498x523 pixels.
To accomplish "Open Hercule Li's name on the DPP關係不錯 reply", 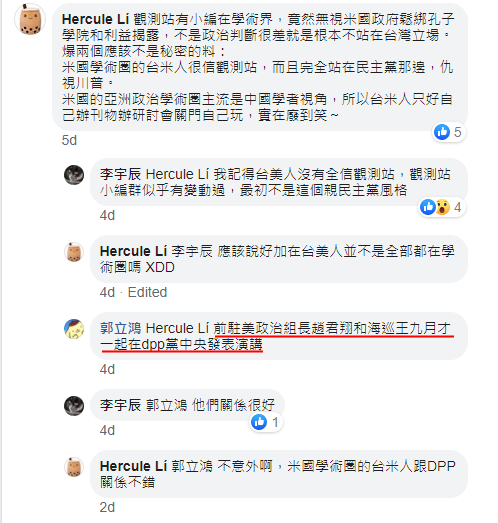I will [x=133, y=466].
